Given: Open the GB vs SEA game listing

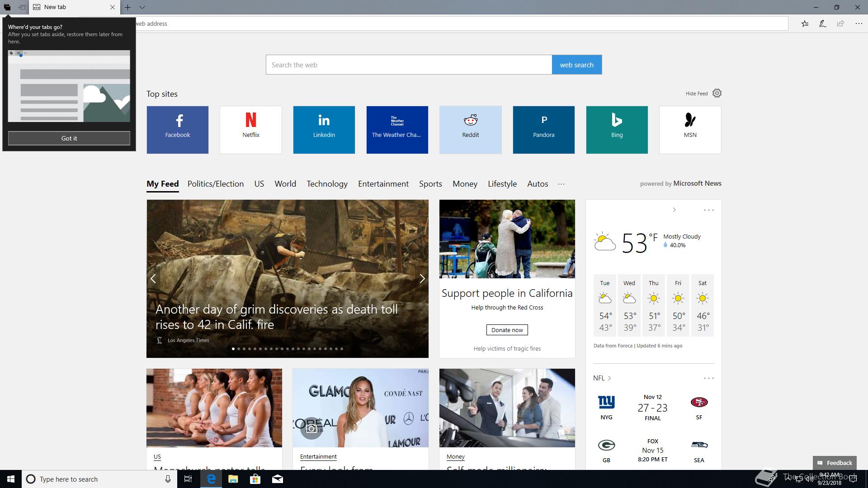Looking at the screenshot, I should [653, 450].
